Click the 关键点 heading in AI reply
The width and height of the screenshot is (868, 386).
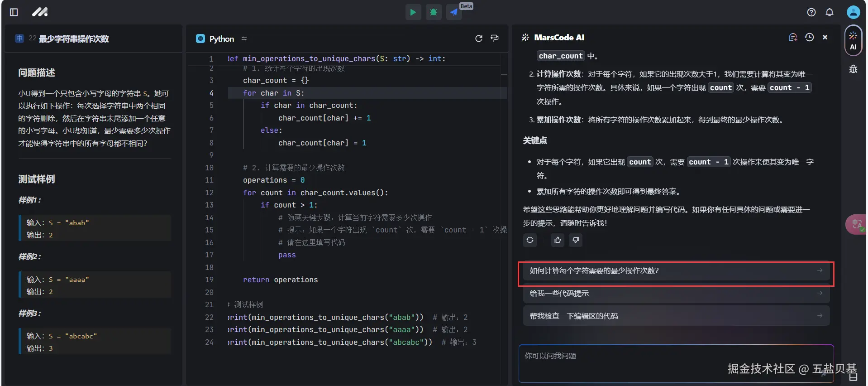tap(535, 140)
